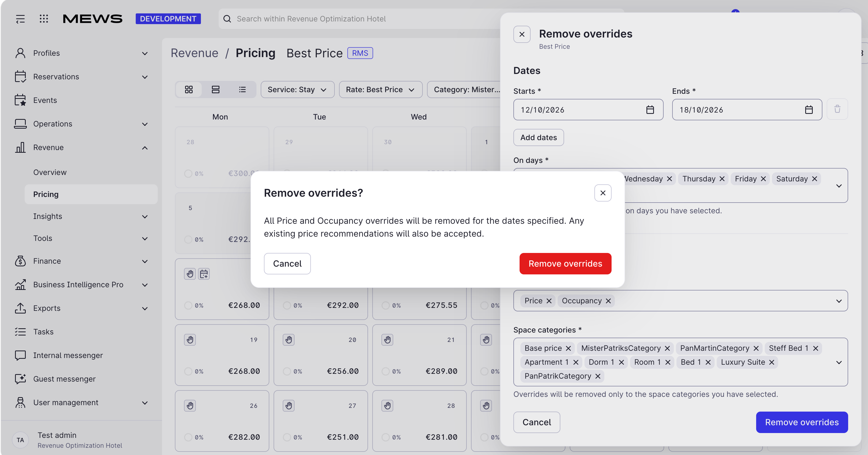Remove the Thursday day tag
The width and height of the screenshot is (868, 455).
(722, 179)
